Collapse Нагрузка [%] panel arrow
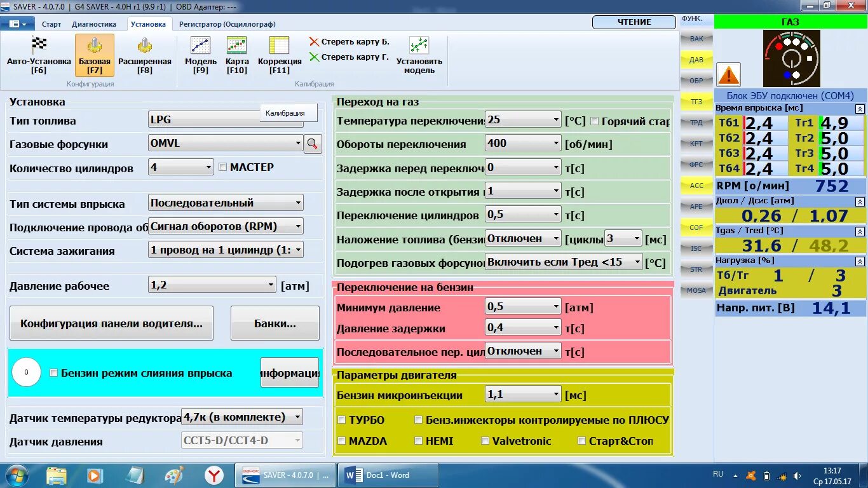The width and height of the screenshot is (868, 488). click(860, 261)
